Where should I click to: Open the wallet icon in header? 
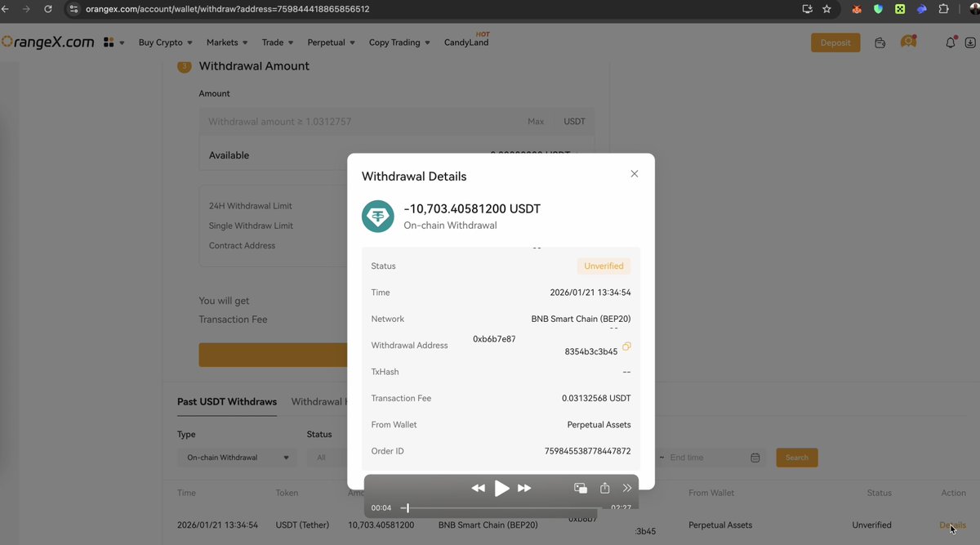pos(880,42)
